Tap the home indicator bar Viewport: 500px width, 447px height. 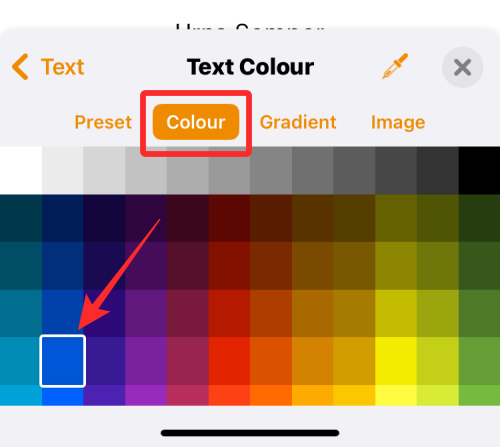point(250,433)
